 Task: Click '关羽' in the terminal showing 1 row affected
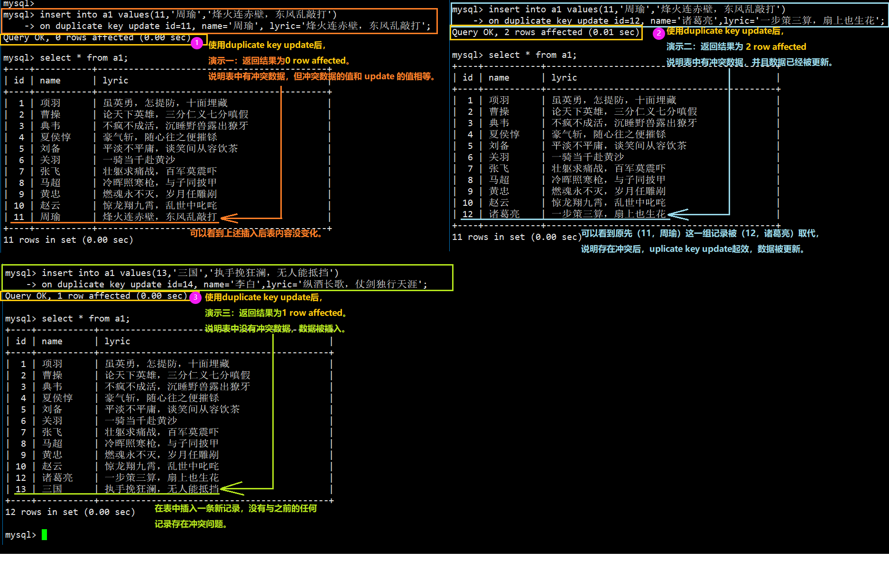click(52, 421)
